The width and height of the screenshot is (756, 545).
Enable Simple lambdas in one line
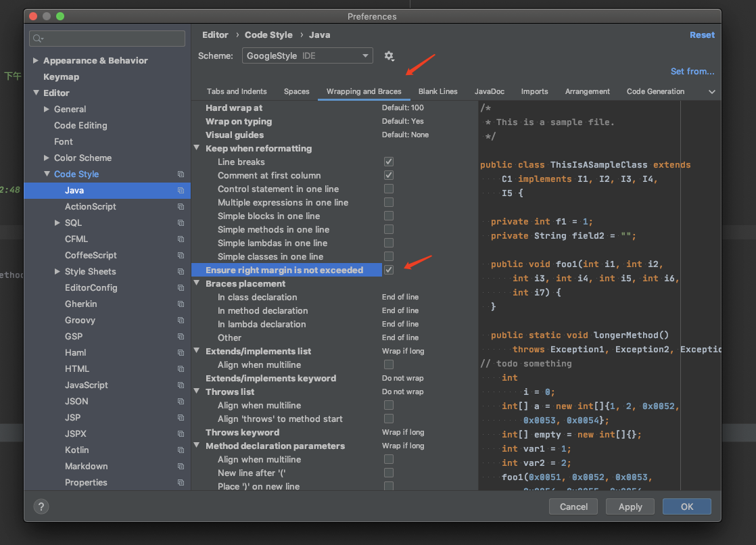click(389, 243)
